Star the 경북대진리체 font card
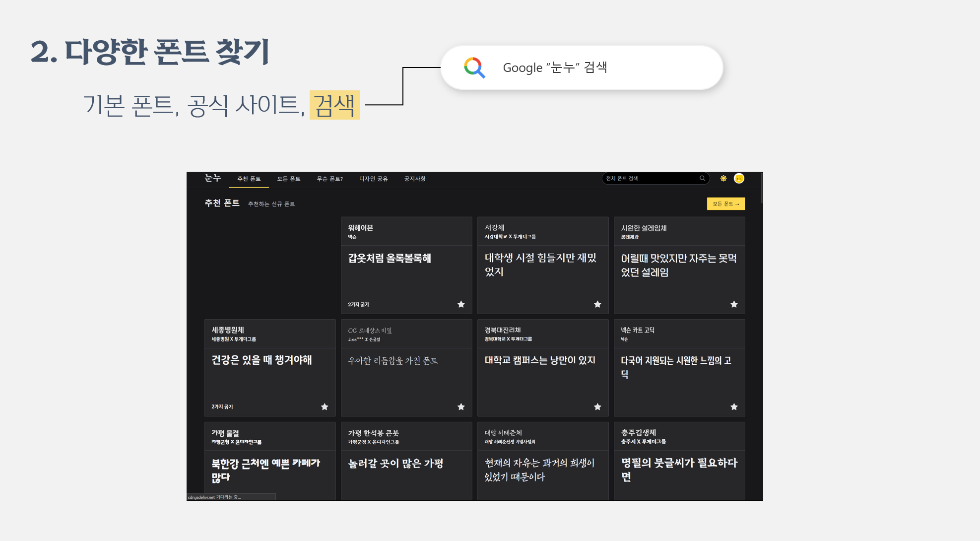Screen dimensions: 980x541 click(597, 406)
